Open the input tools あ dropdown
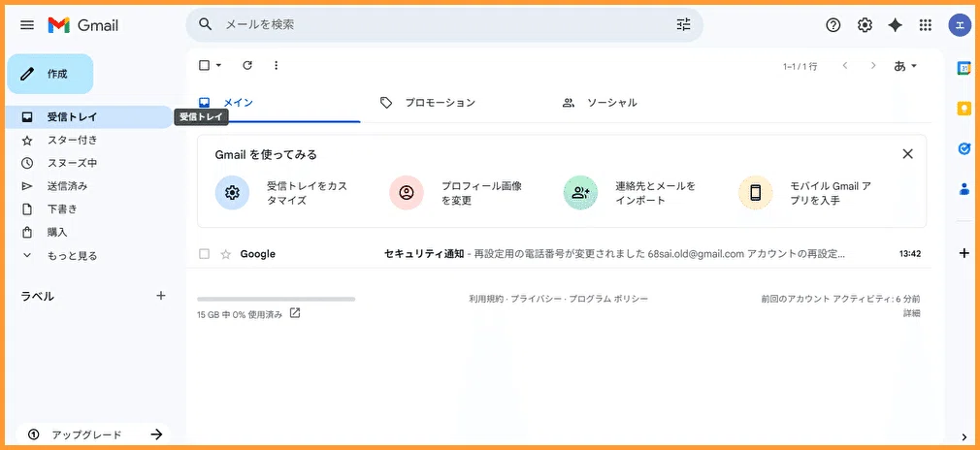980x450 pixels. pyautogui.click(x=905, y=66)
